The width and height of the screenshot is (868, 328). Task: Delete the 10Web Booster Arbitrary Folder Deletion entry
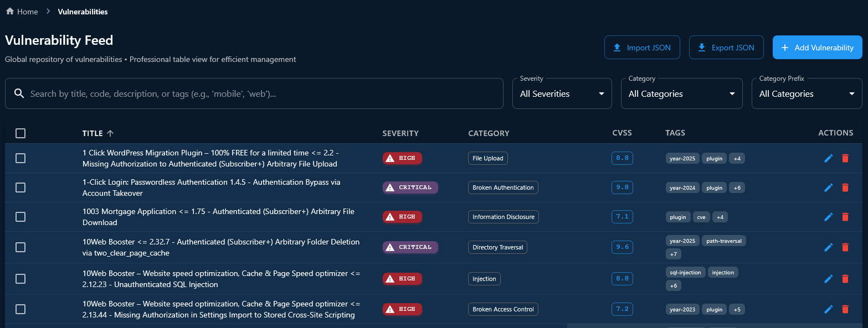pos(845,247)
